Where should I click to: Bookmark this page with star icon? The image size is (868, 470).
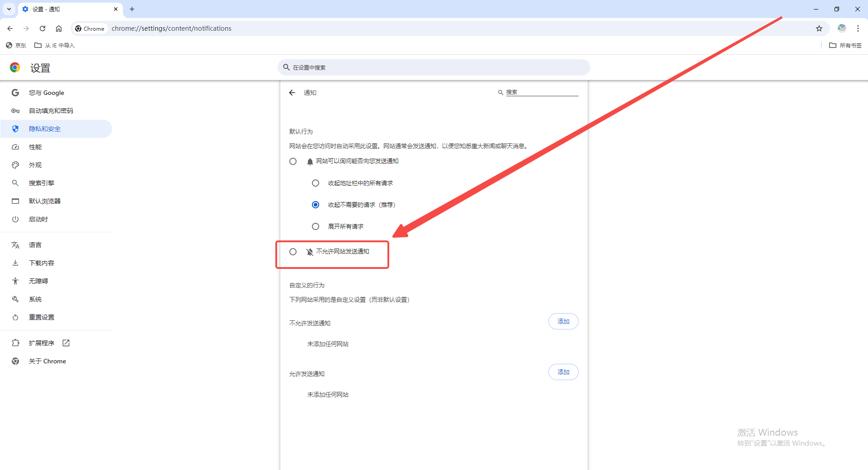pyautogui.click(x=819, y=28)
